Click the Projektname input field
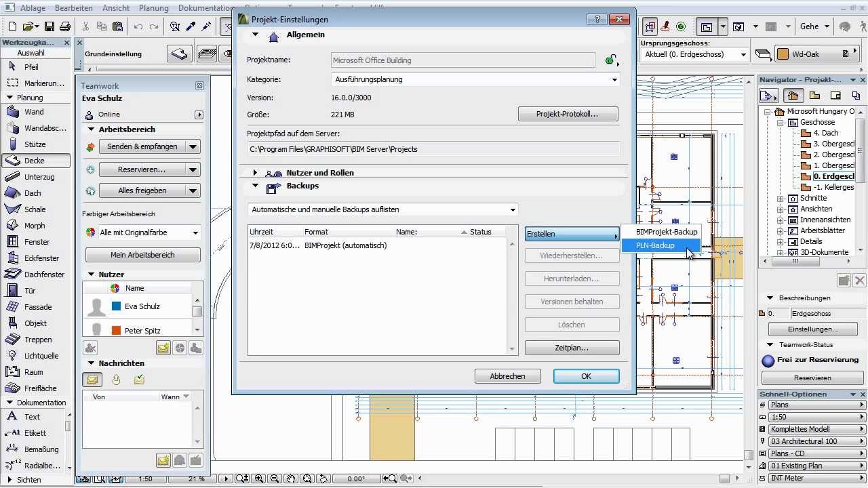Viewport: 868px width, 488px height. 462,60
